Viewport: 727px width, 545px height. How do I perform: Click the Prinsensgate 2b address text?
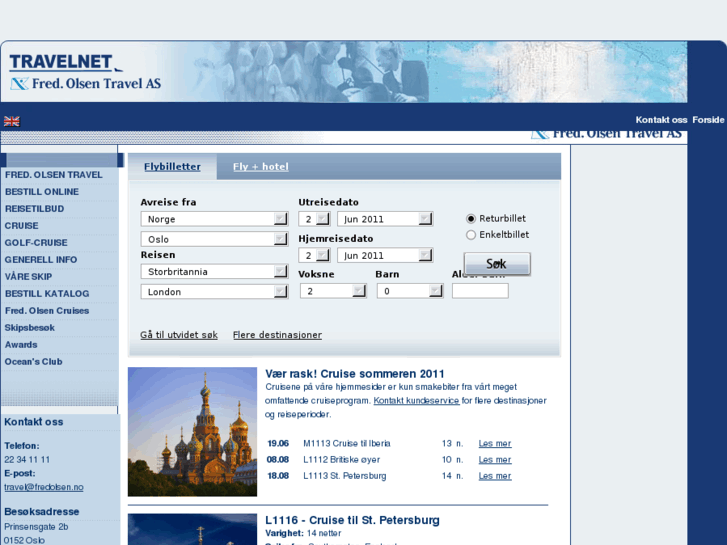36,527
